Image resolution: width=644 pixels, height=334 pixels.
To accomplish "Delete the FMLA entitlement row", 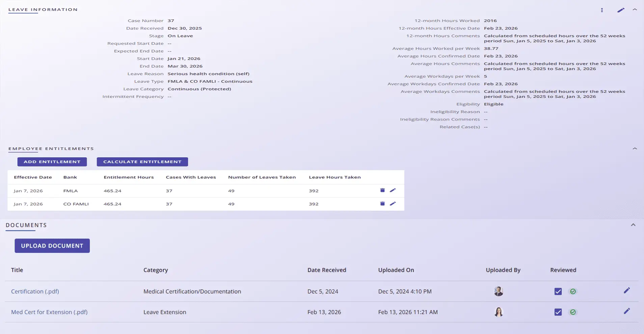I will click(x=382, y=190).
